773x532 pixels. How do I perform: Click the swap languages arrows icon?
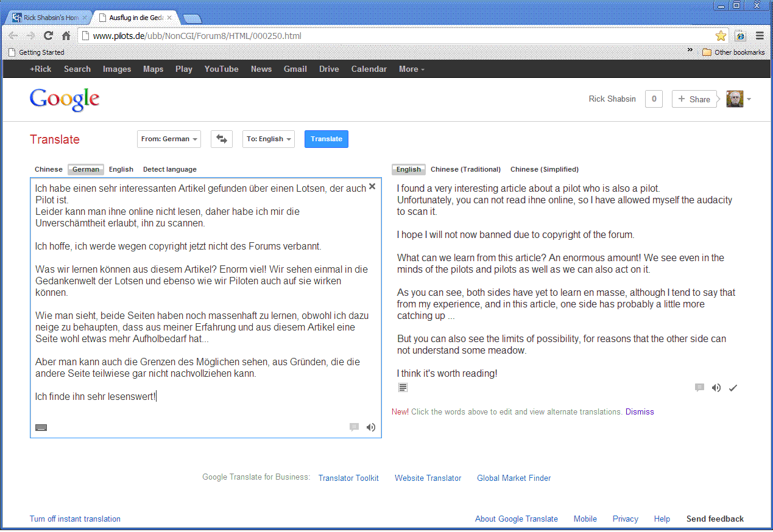point(222,139)
